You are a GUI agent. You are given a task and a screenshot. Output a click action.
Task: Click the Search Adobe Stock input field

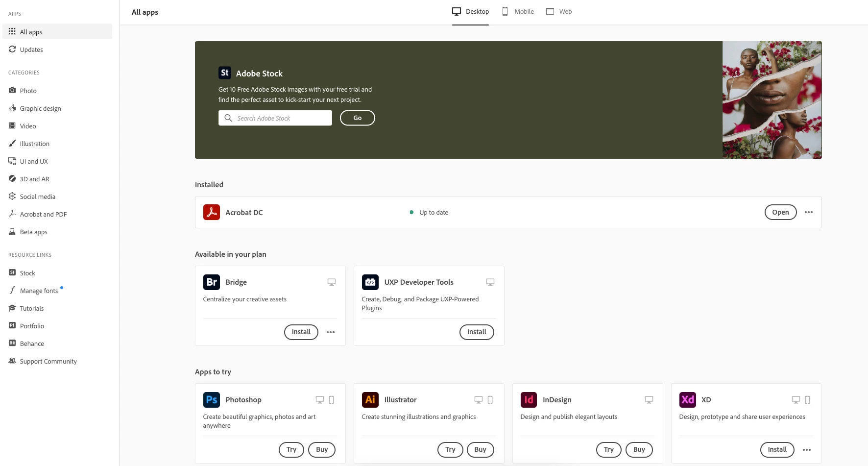(275, 118)
